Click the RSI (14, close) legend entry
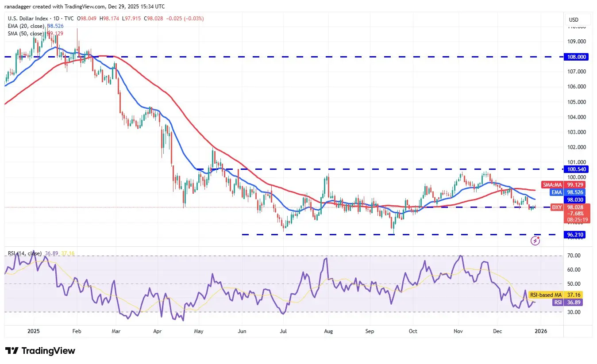The image size is (597, 364). tap(25, 253)
